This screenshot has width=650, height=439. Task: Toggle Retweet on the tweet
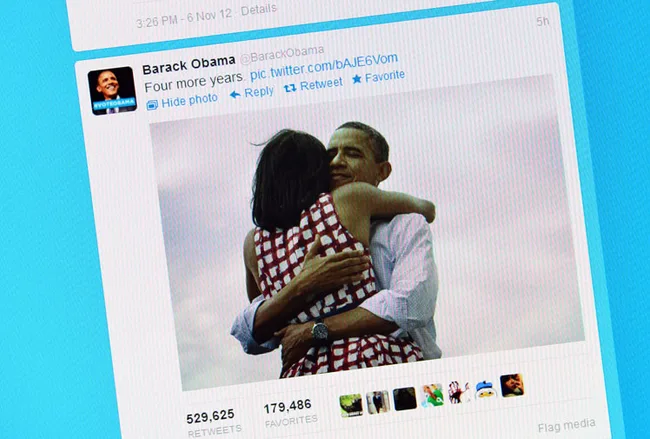tap(321, 84)
